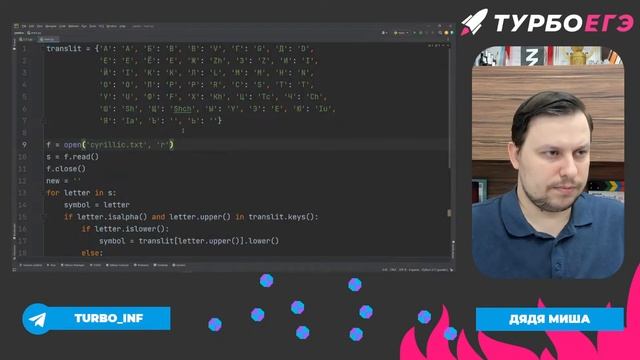640x360 pixels.
Task: Open the Edit menu
Action: 31,27
